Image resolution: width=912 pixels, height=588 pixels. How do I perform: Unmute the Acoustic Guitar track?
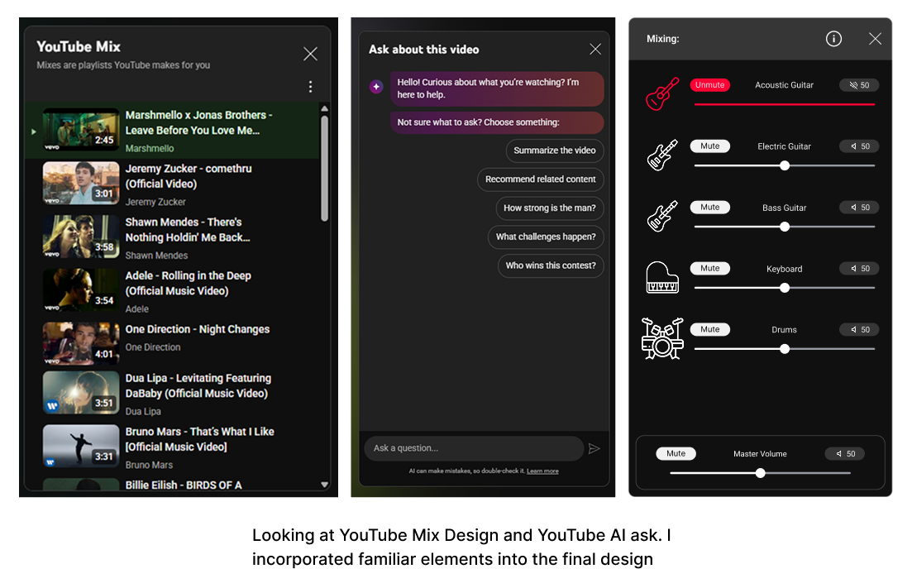[709, 85]
